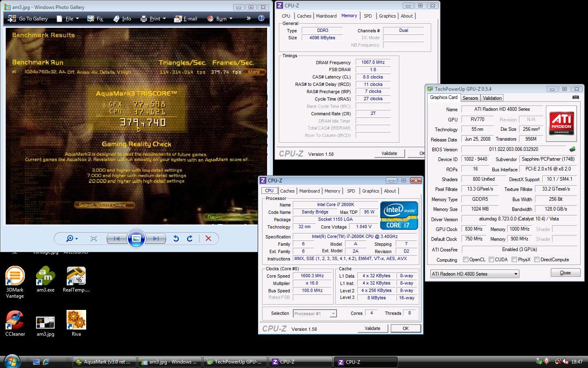The width and height of the screenshot is (588, 368).
Task: Go to previous photo
Action: tap(117, 238)
